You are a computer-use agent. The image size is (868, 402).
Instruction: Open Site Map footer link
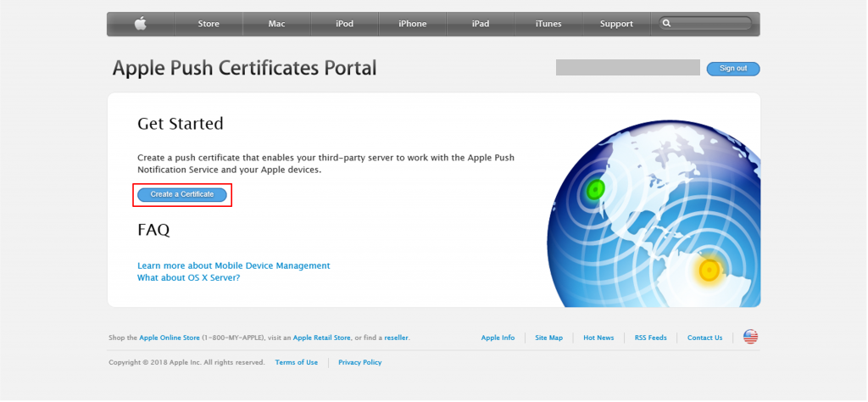point(548,338)
